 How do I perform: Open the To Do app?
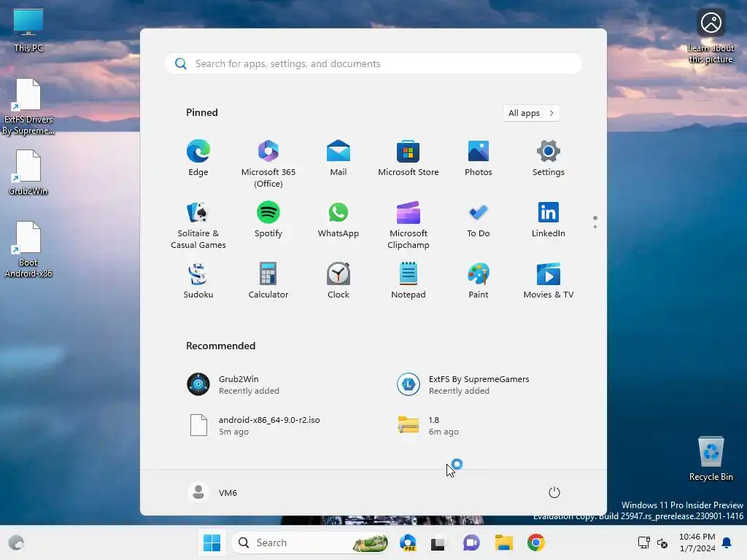click(x=479, y=220)
